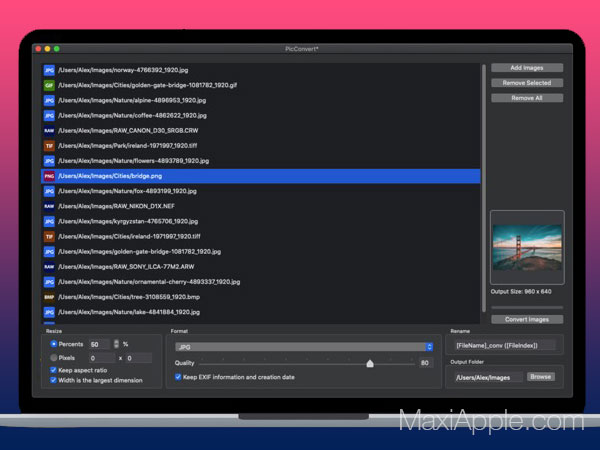Image resolution: width=600 pixels, height=450 pixels.
Task: Select Nature/coffee-4862622_1920.jpg file name
Action: click(x=132, y=116)
